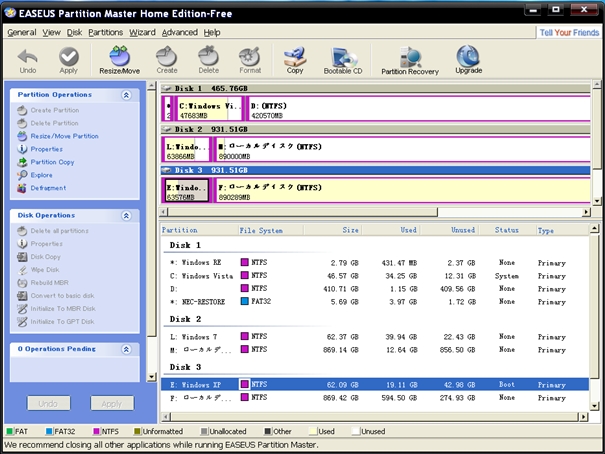Collapse the Partition Operations panel
Image resolution: width=605 pixels, height=454 pixels.
[126, 95]
